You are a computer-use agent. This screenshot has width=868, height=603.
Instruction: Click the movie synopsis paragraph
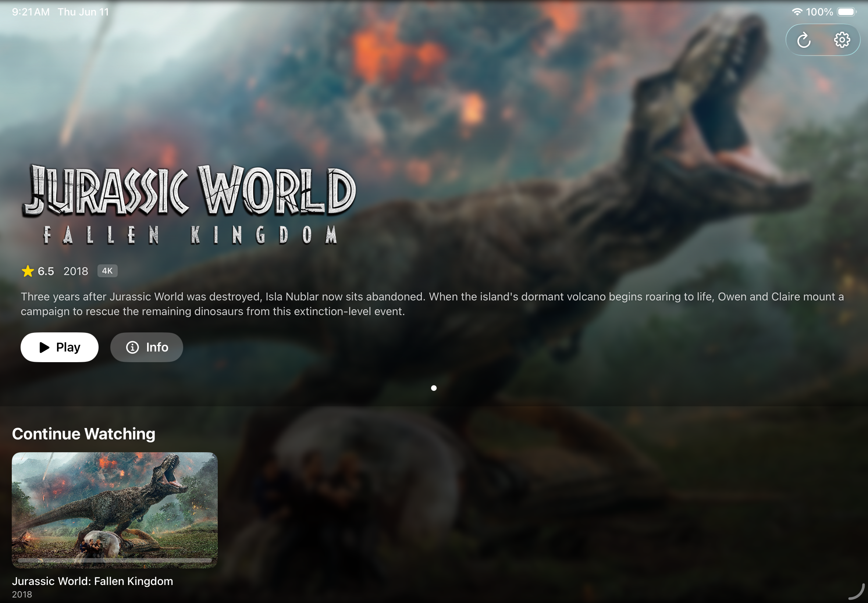432,304
